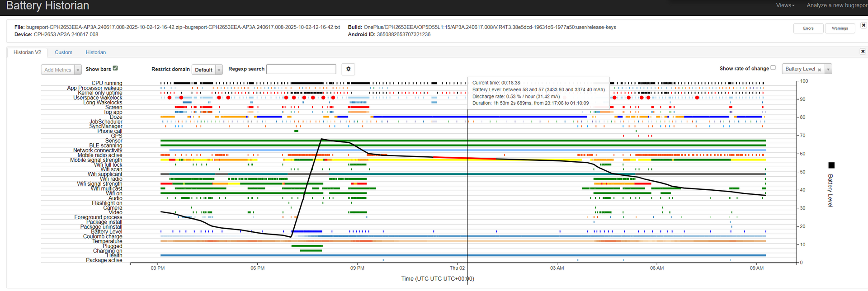The image size is (868, 291).
Task: Click the blue Battery Level bar segment
Action: click(x=307, y=231)
